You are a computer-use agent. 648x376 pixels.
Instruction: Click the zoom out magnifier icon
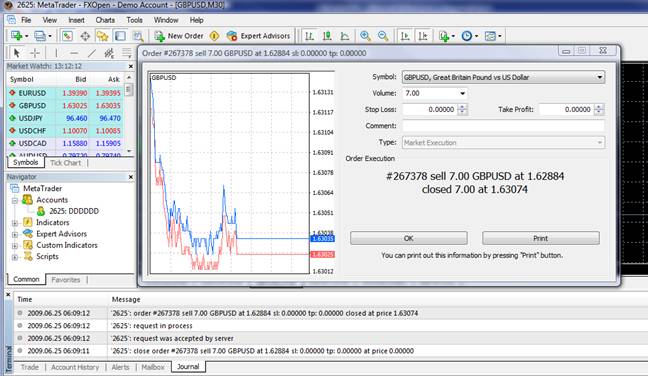coord(383,36)
